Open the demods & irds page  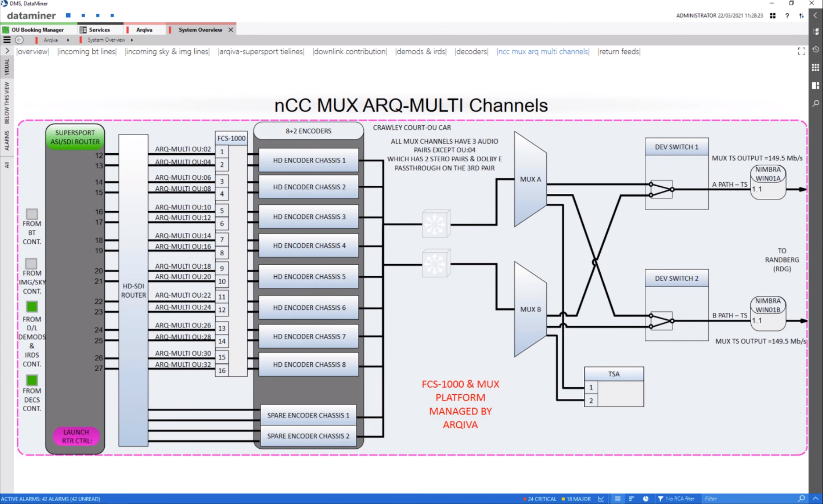click(x=421, y=51)
